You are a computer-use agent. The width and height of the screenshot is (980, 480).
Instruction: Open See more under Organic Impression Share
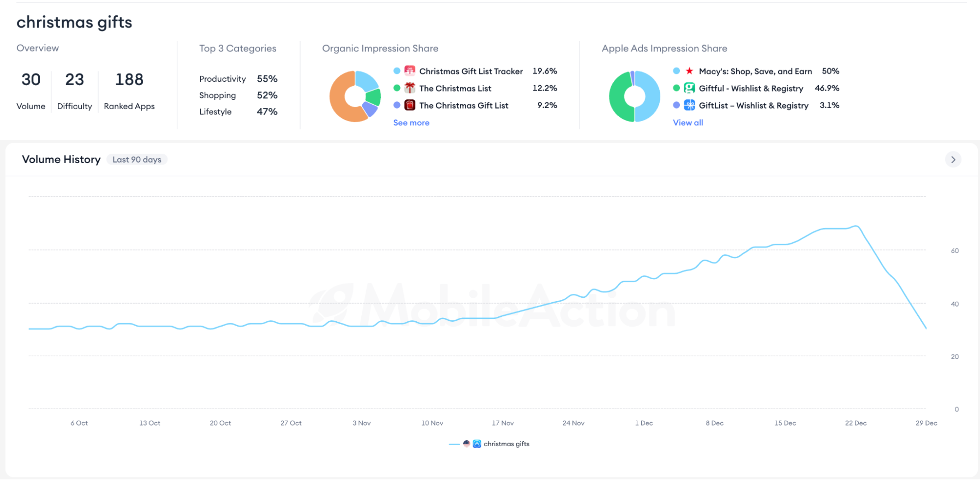tap(411, 123)
